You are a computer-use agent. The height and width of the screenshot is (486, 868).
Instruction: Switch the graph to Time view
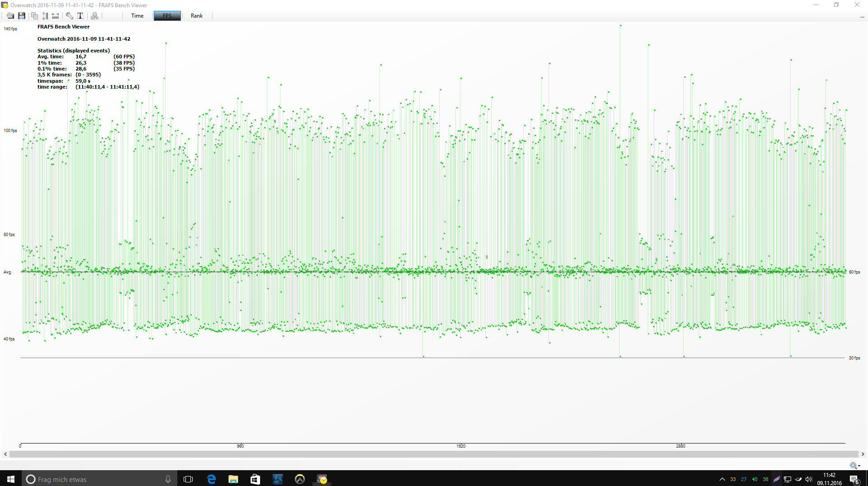pos(137,16)
